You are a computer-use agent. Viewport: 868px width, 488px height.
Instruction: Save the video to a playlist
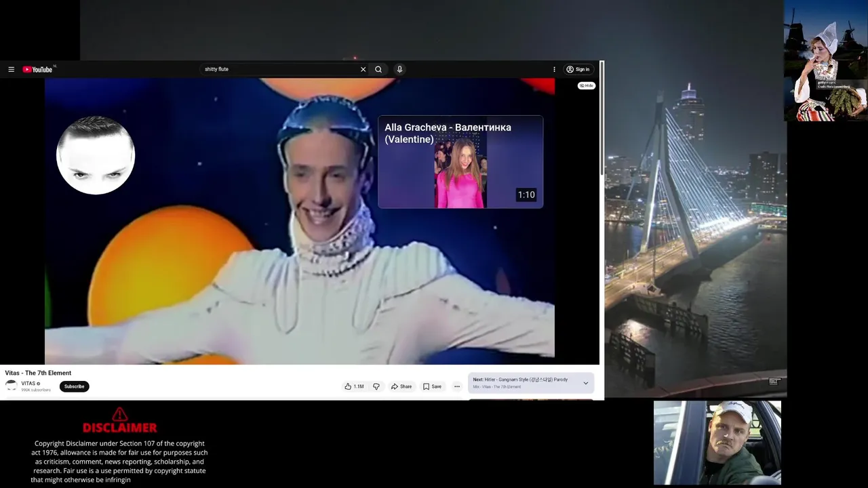tap(432, 386)
